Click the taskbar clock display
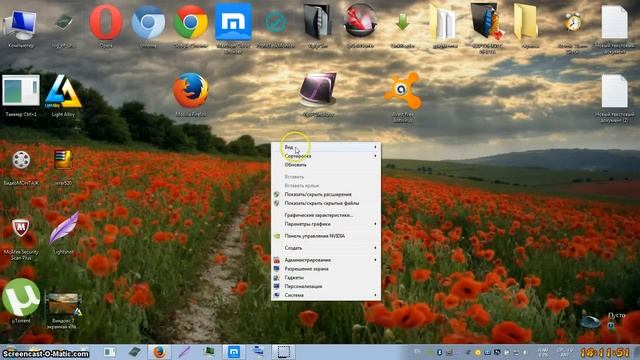This screenshot has width=640, height=360. coord(604,352)
